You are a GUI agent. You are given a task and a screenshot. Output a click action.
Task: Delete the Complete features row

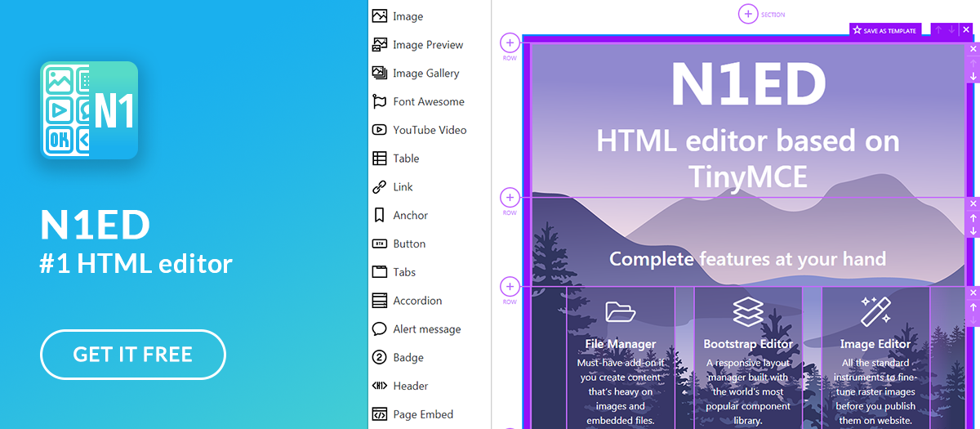pos(973,204)
